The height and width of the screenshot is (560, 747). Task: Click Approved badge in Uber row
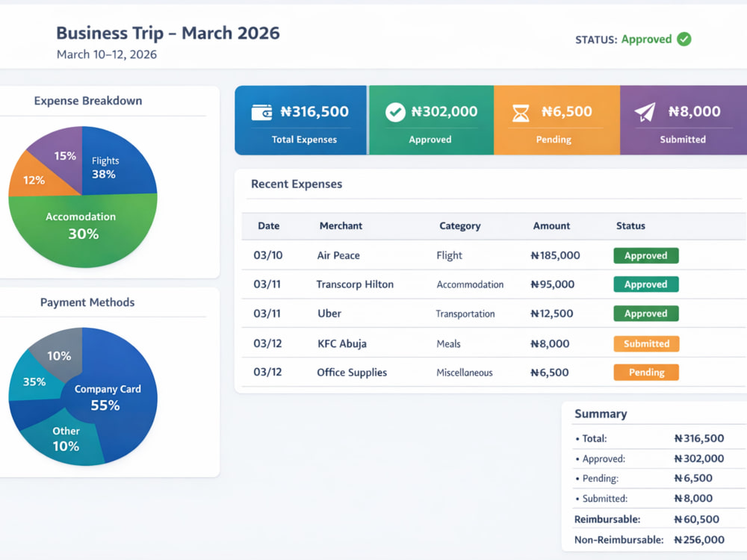point(646,314)
